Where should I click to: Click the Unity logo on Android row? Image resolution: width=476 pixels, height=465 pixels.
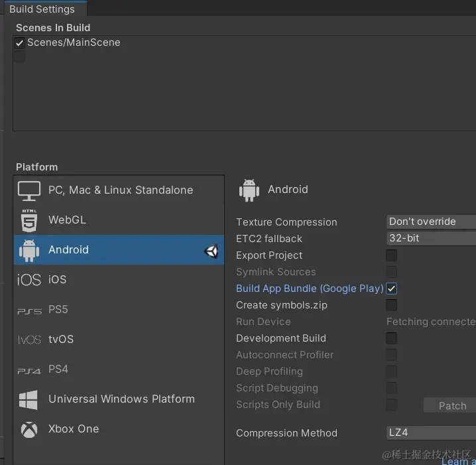click(x=211, y=251)
